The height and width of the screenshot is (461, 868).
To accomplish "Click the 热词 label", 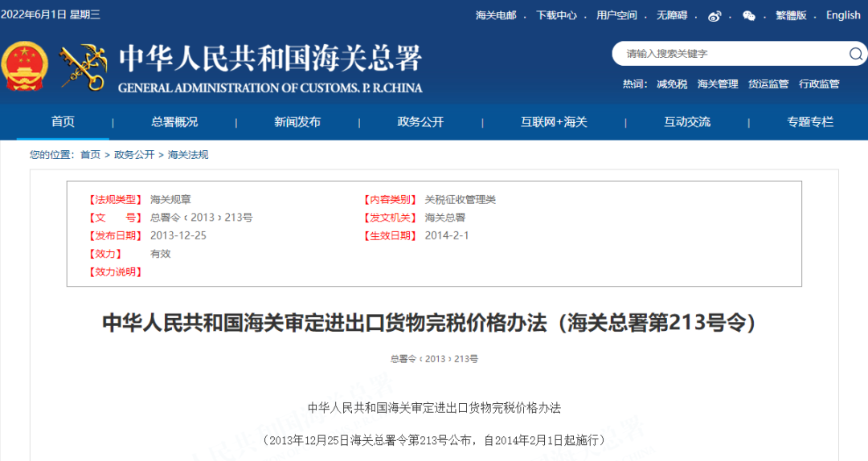I will point(634,84).
